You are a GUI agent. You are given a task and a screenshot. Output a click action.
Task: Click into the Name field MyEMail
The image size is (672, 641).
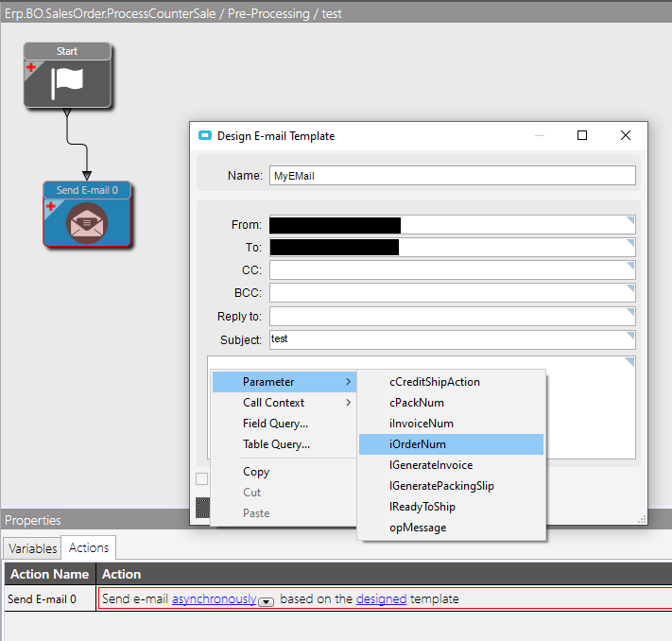[x=452, y=176]
